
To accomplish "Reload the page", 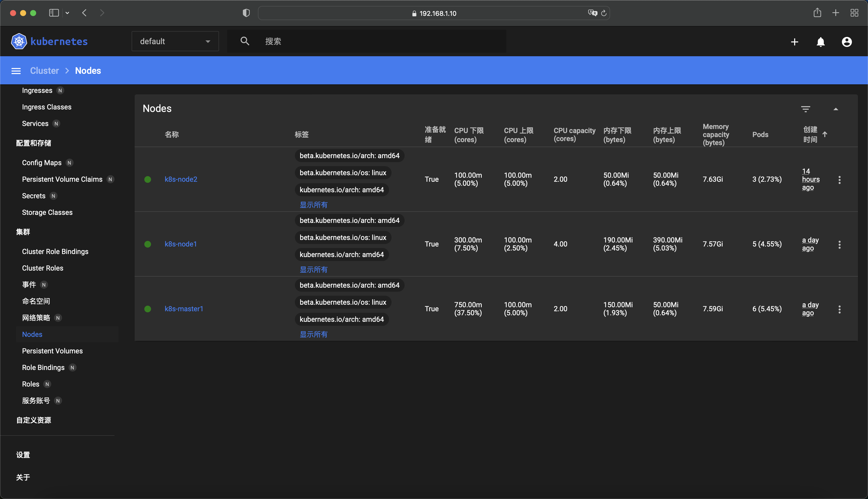I will [x=604, y=13].
